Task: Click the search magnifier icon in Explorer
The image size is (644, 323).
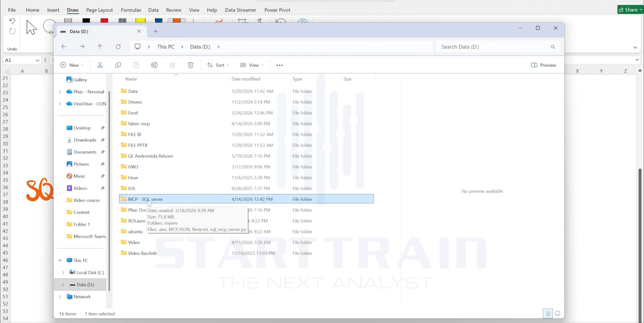Action: click(553, 47)
